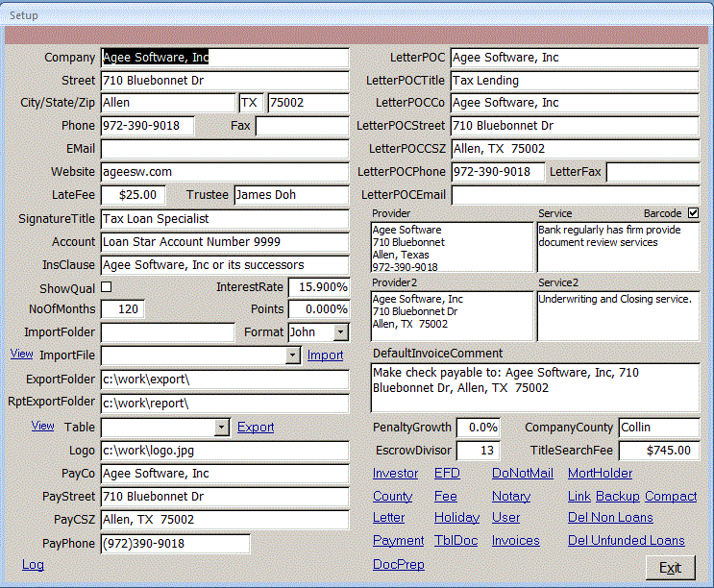714x588 pixels.
Task: Open the DocPrep link
Action: tap(398, 565)
